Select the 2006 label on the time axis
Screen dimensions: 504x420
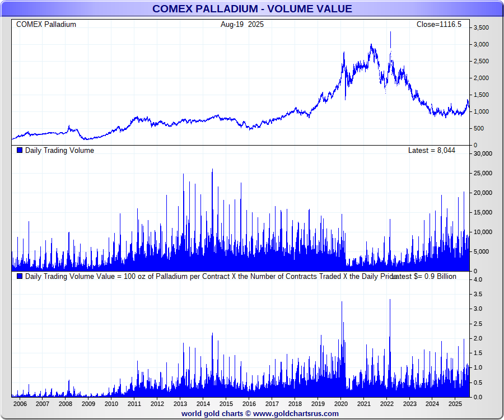[20, 403]
